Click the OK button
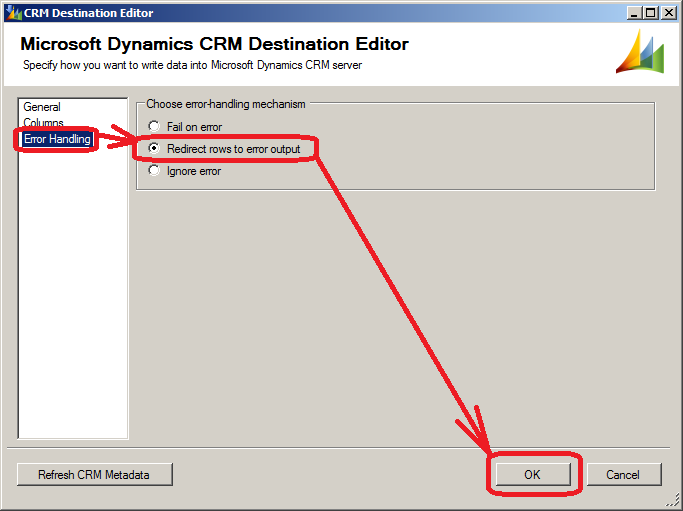683x511 pixels. 533,474
